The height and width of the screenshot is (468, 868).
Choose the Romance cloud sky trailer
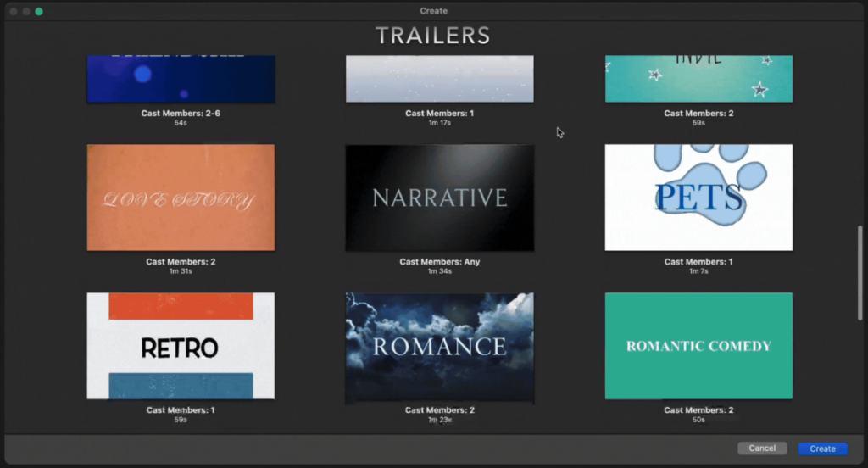(x=439, y=346)
